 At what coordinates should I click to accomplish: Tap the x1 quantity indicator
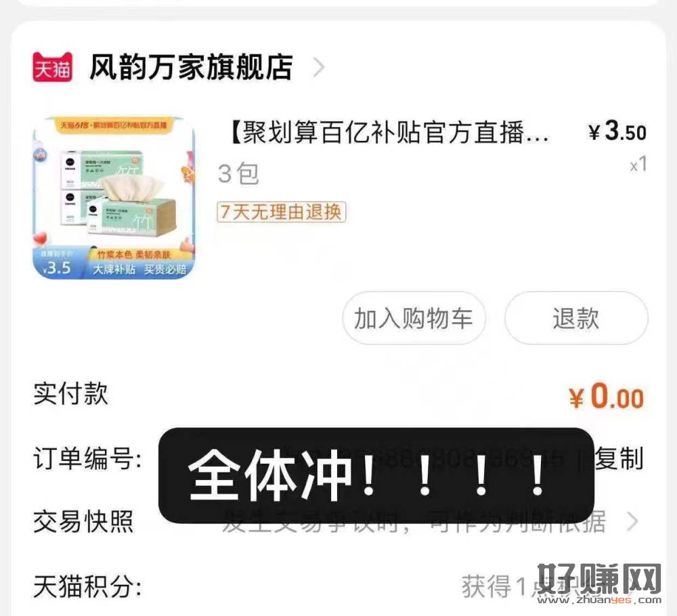(638, 164)
